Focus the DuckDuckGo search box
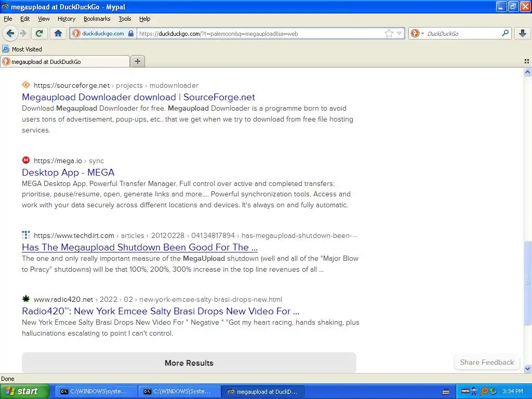This screenshot has width=532, height=399. tap(461, 34)
